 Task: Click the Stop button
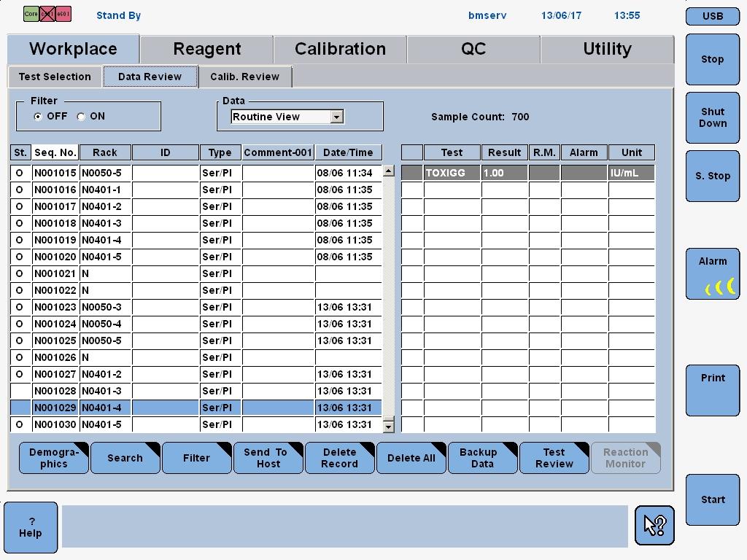(x=712, y=60)
